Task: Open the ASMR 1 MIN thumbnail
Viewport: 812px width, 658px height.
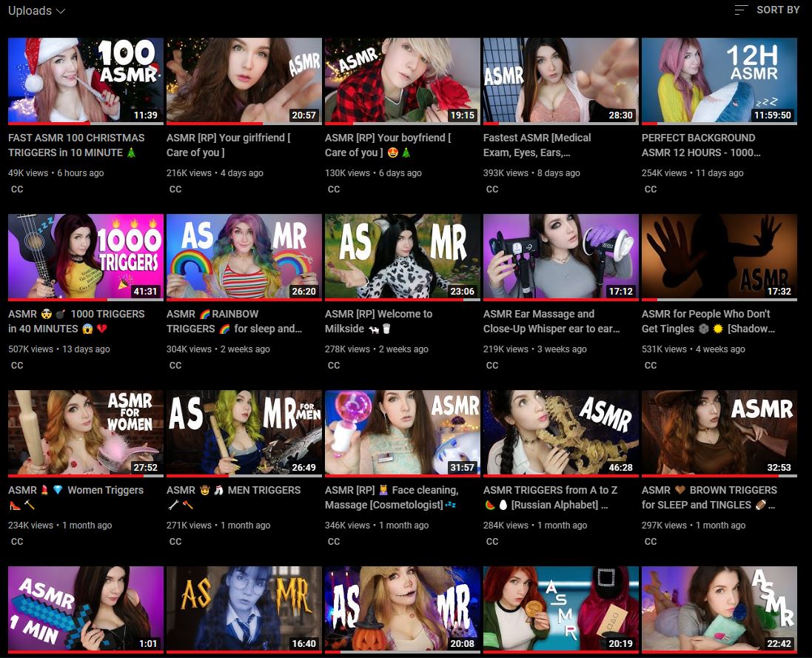Action: [86, 609]
